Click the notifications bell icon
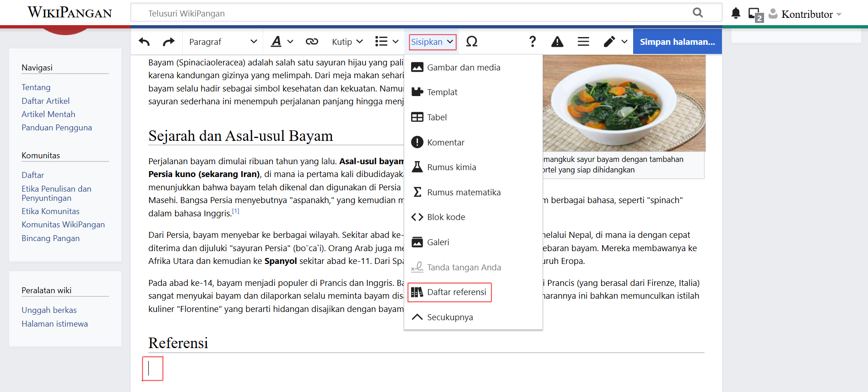 tap(735, 13)
